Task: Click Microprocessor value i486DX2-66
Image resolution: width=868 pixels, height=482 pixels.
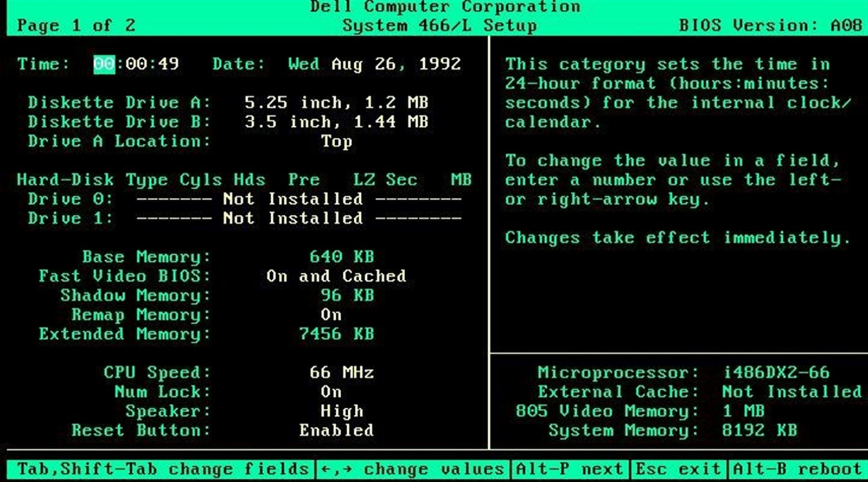Action: 776,372
